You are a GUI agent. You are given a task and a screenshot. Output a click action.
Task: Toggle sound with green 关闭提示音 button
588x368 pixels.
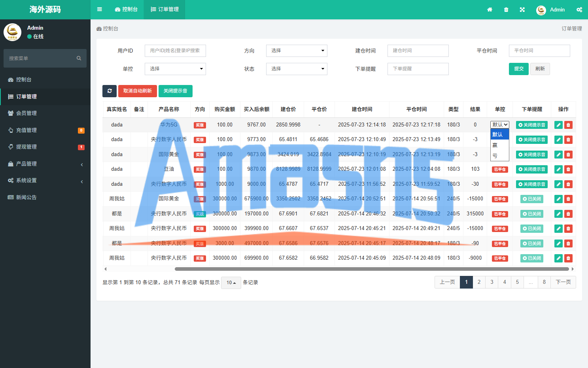175,91
